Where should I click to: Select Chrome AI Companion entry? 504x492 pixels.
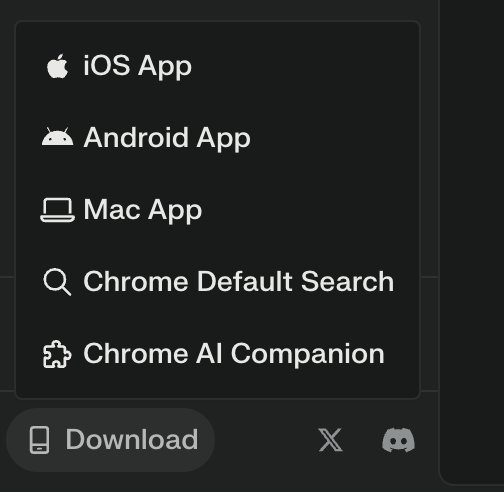click(x=218, y=354)
